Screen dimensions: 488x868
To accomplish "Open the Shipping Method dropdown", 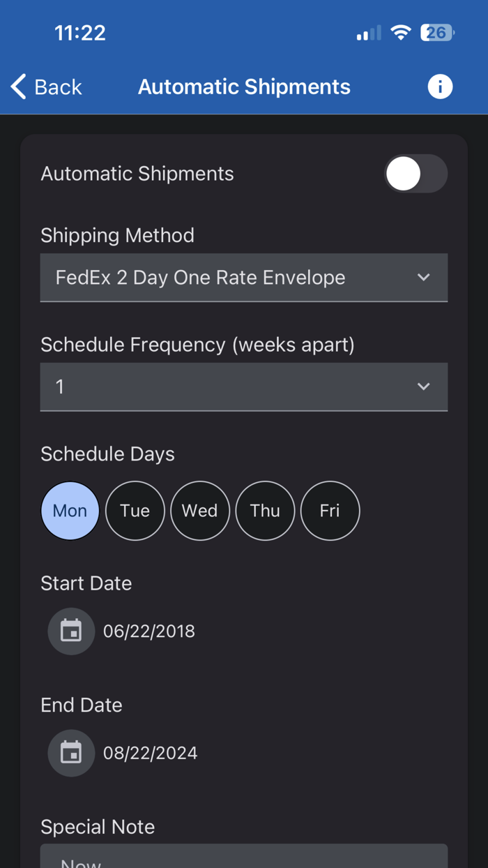I will 244,277.
